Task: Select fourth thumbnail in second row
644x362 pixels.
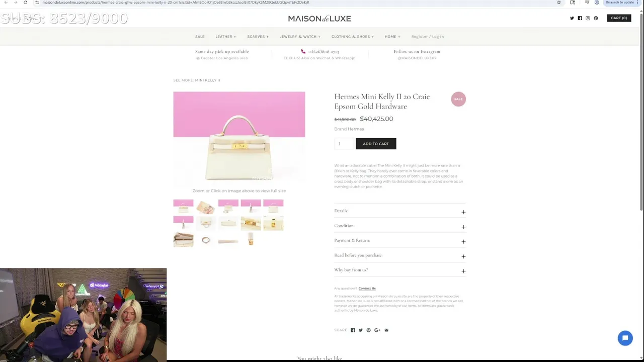Action: pyautogui.click(x=251, y=223)
